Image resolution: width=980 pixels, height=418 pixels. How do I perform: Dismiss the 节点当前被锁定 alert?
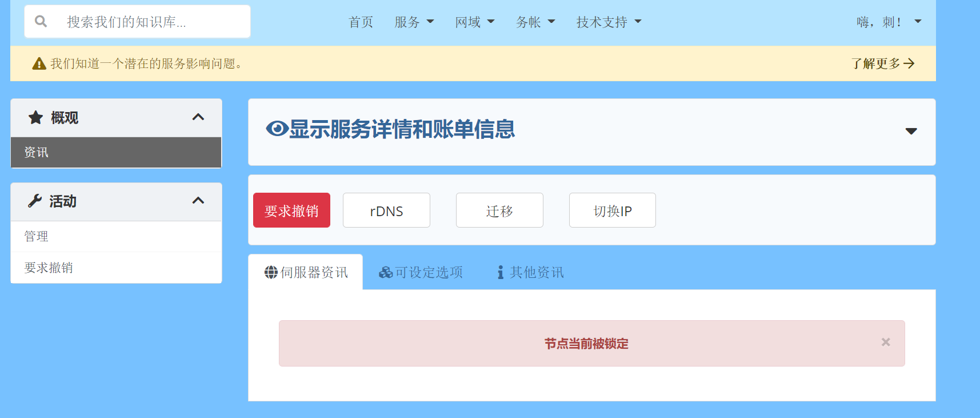[x=886, y=342]
